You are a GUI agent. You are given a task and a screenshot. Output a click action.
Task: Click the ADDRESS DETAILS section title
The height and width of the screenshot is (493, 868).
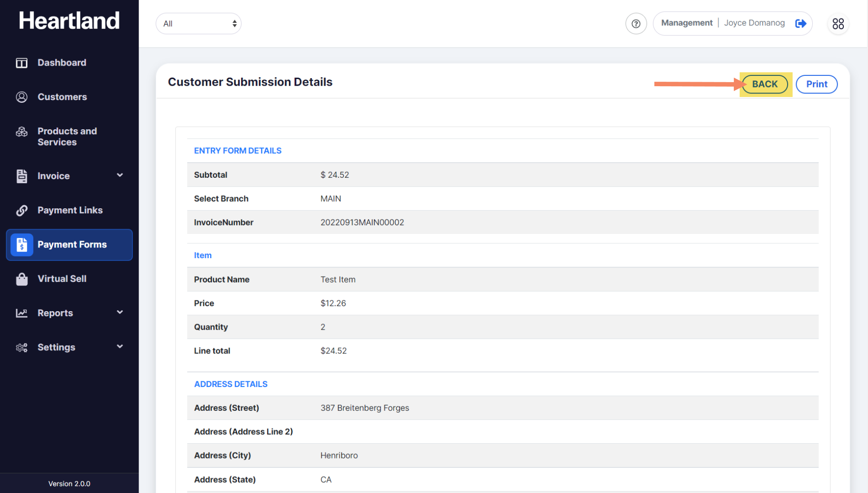pos(231,384)
